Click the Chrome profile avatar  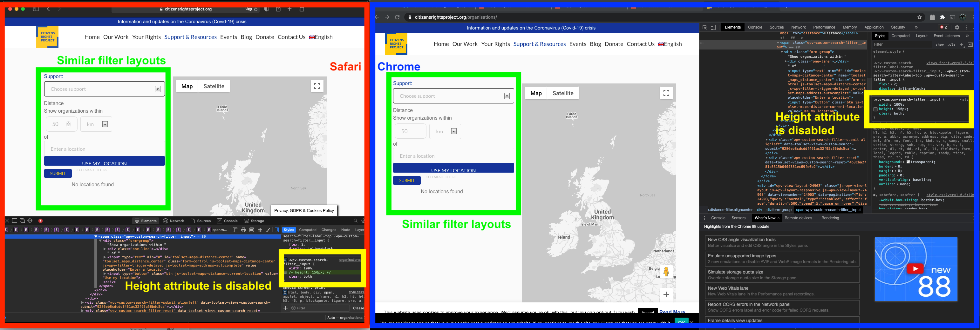963,17
